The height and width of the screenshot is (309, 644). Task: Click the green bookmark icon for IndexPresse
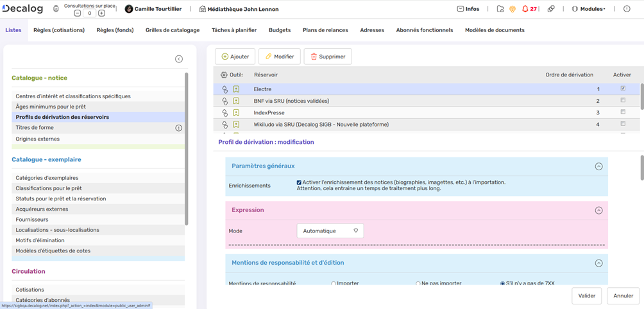(x=236, y=112)
